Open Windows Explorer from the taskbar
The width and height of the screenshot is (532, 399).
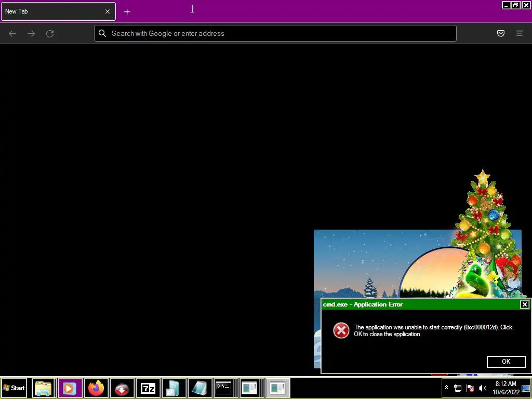click(x=44, y=388)
